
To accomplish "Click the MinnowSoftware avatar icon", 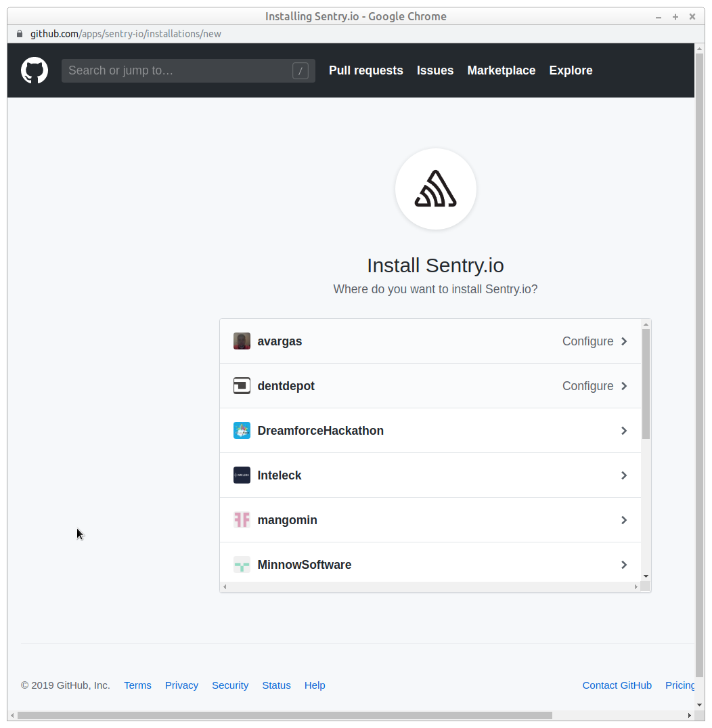I will pyautogui.click(x=242, y=565).
